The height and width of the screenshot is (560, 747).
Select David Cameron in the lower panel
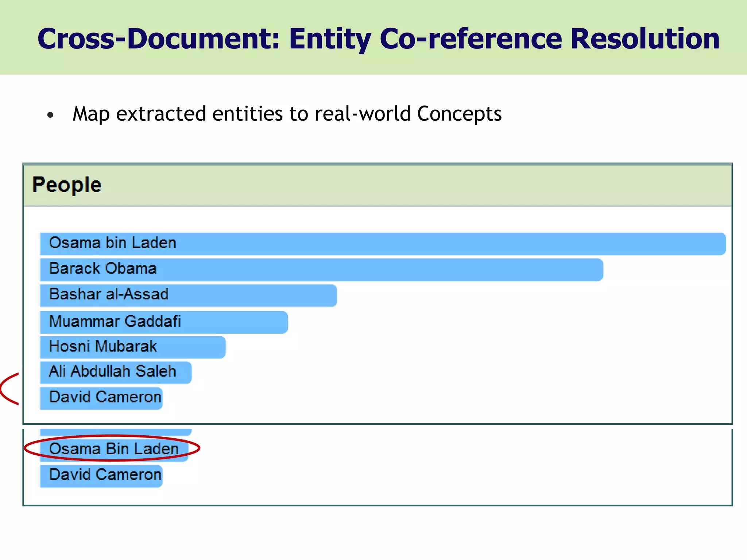101,476
